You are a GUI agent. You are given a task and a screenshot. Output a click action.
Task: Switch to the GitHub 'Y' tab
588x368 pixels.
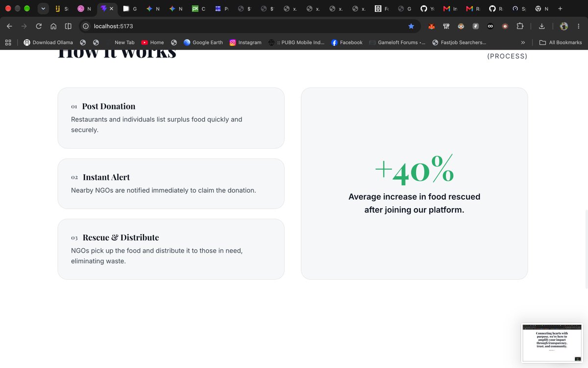pyautogui.click(x=427, y=9)
